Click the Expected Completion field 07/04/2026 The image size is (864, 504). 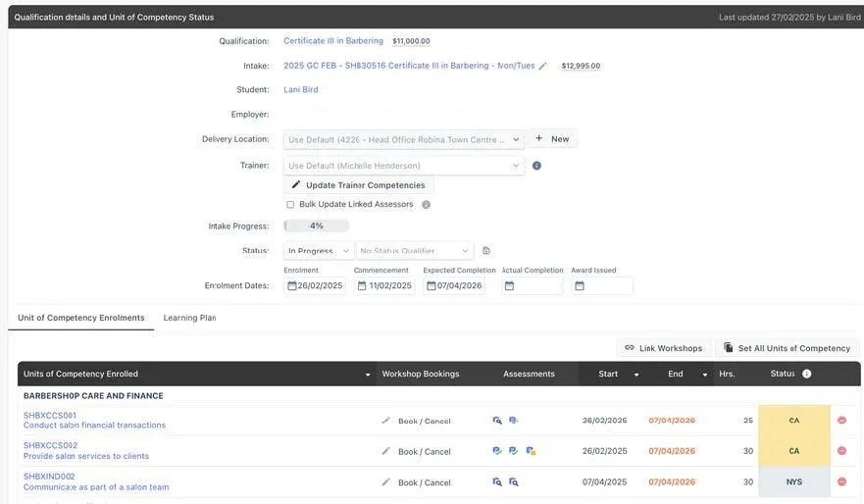[x=454, y=286]
